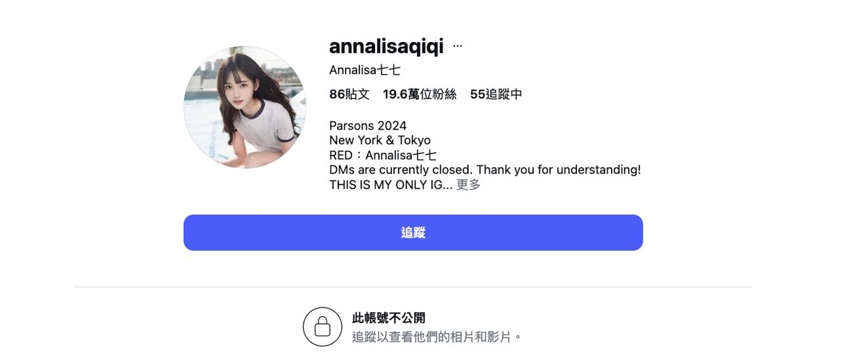Click the Parsons 2024 bio line
The image size is (868, 355).
(368, 126)
